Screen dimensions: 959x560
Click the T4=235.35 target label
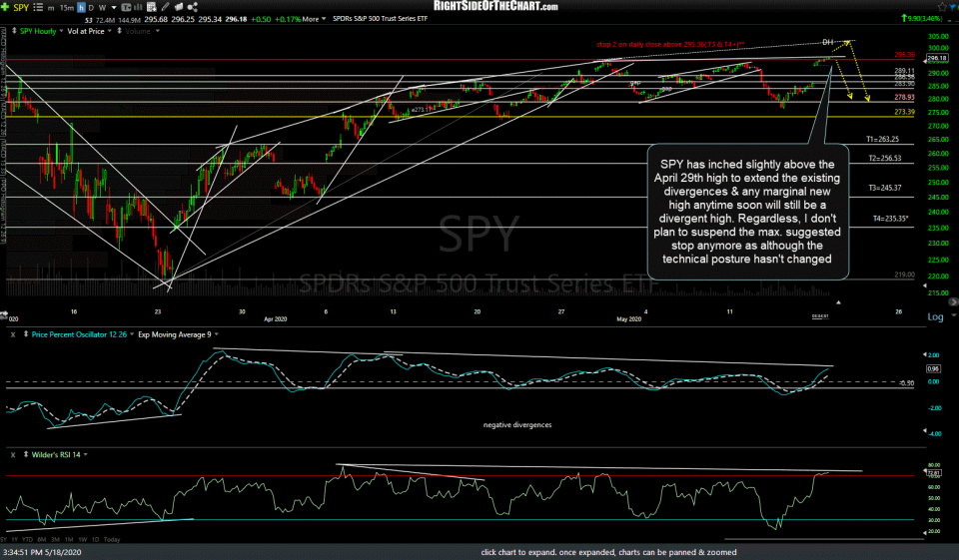(890, 219)
